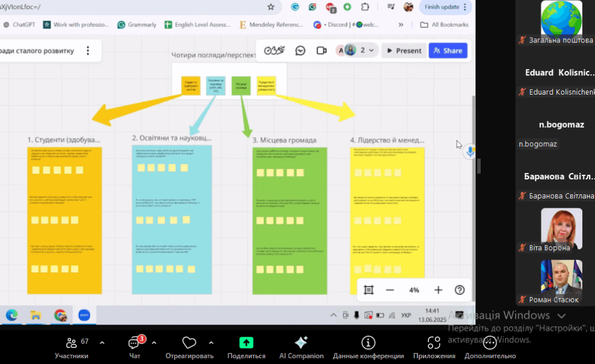The width and height of the screenshot is (595, 364).
Task: Start Present mode
Action: point(404,51)
